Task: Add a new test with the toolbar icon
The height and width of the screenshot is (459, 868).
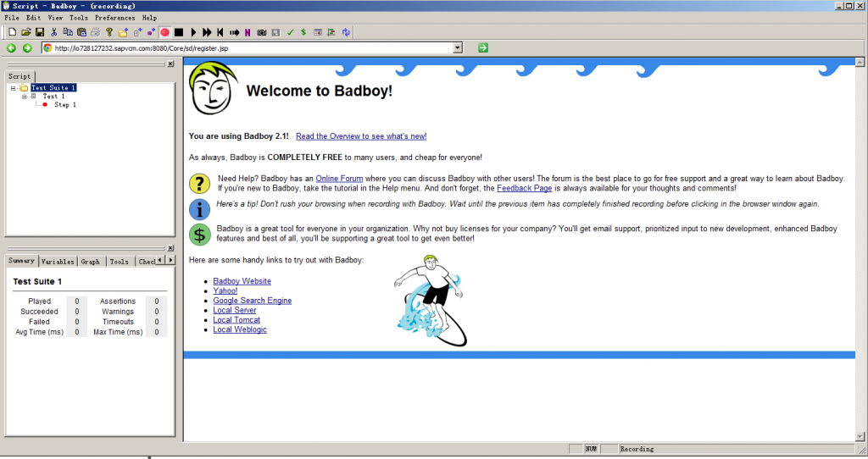Action: (137, 32)
